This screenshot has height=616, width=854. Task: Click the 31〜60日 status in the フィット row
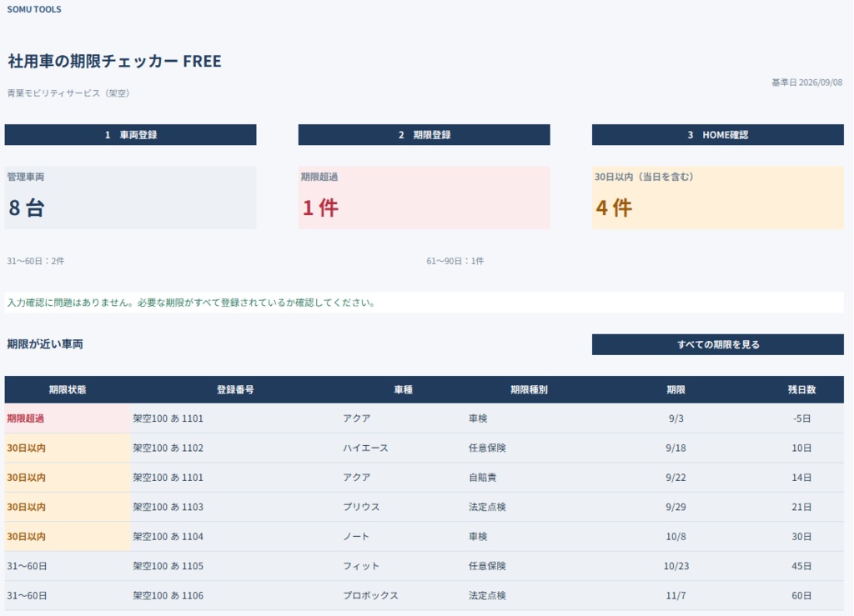27,566
